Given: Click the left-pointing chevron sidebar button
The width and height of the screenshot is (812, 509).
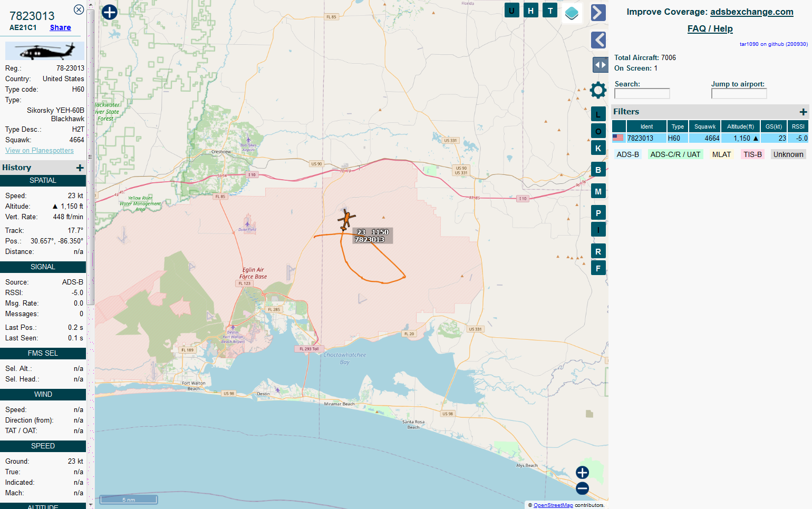Looking at the screenshot, I should (598, 40).
